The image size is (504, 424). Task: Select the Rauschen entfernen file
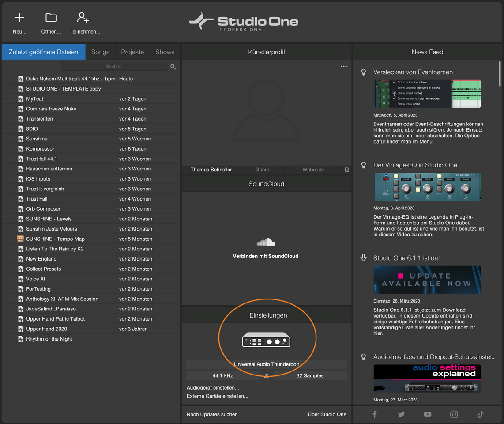90,169
